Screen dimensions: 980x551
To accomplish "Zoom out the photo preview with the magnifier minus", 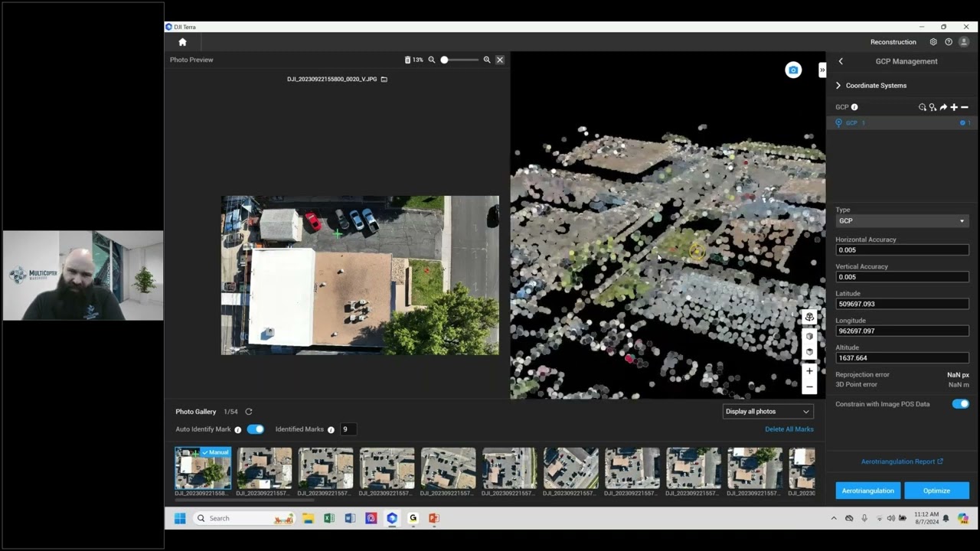I will point(432,60).
